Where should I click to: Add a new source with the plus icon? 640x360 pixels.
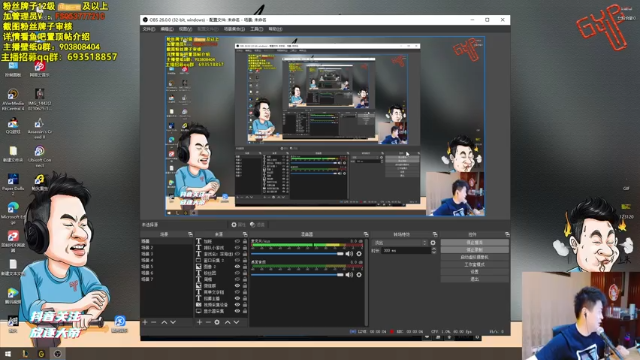point(199,322)
